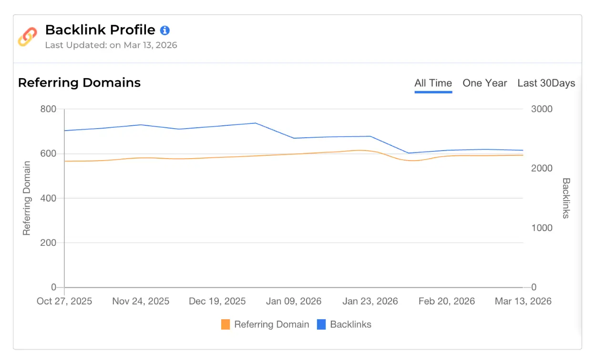Screen dimensions: 595x364
Task: Toggle the Referring Domain series in the legend
Action: (265, 324)
